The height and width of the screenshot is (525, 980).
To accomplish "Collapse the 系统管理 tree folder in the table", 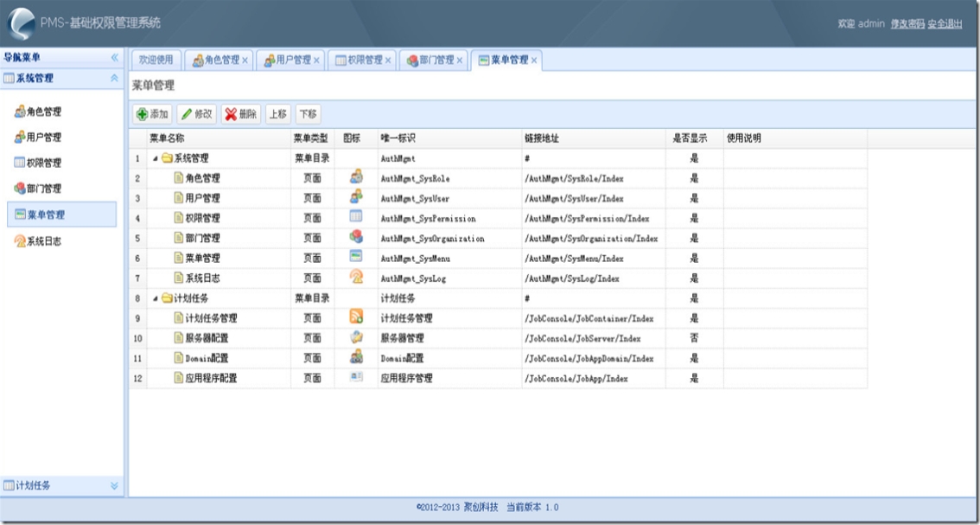I will [x=156, y=159].
